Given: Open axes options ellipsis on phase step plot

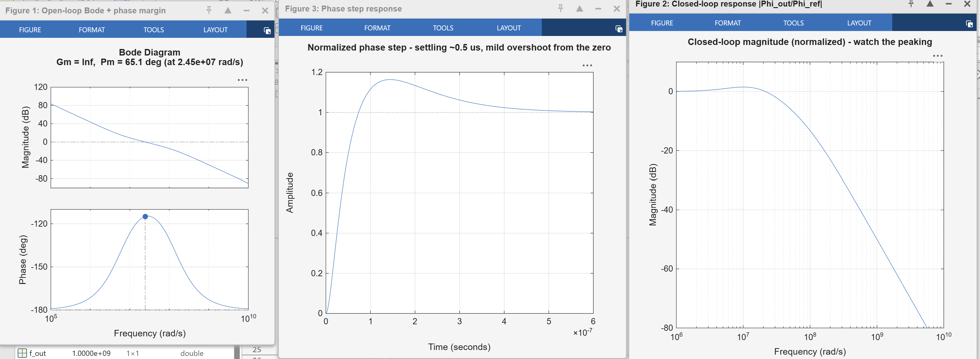Looking at the screenshot, I should point(587,65).
